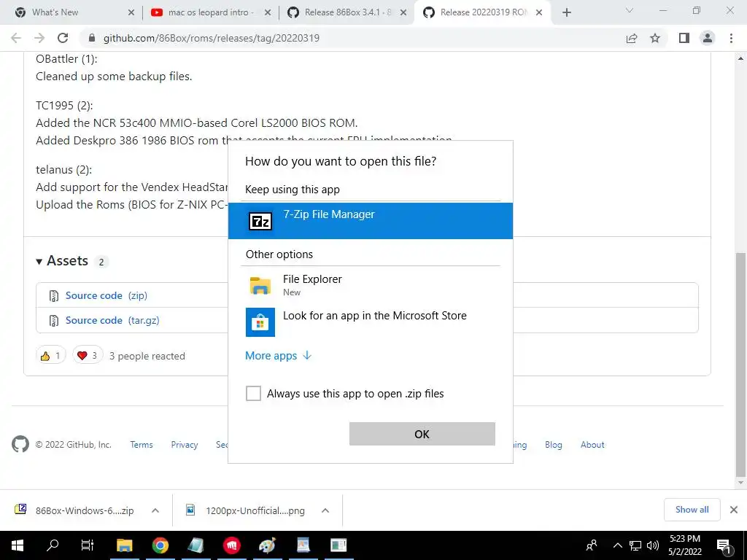Viewport: 747px width, 560px height.
Task: Close the What's New tab
Action: pos(131,13)
